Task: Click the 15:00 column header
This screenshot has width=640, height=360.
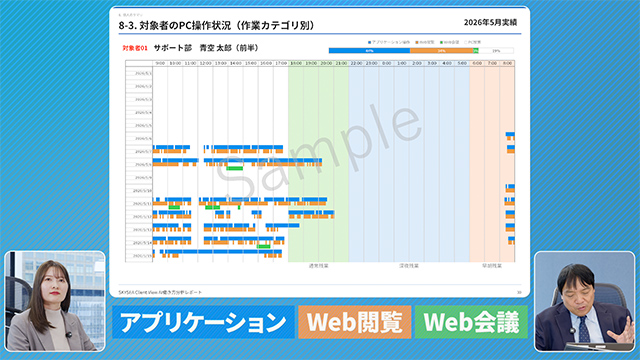Action: click(251, 63)
